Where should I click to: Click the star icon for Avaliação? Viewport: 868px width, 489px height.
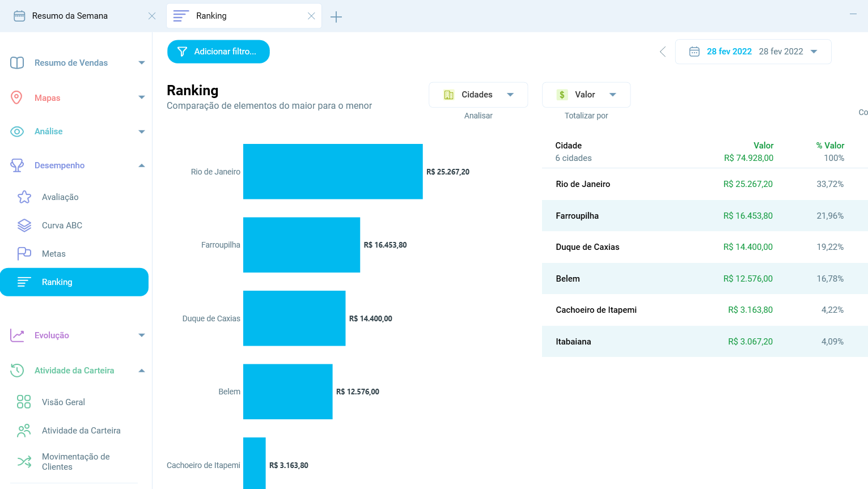tap(24, 197)
